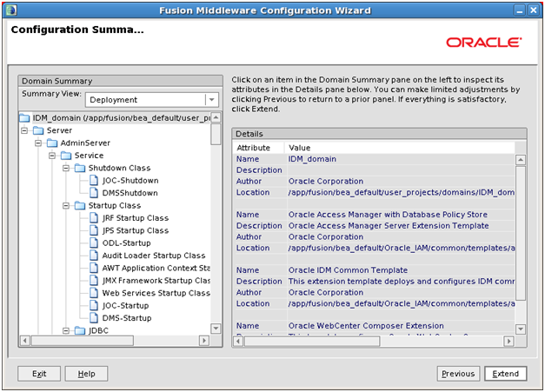Screen dimensions: 545x392
Task: Collapse the Server tree node
Action: [x=24, y=130]
